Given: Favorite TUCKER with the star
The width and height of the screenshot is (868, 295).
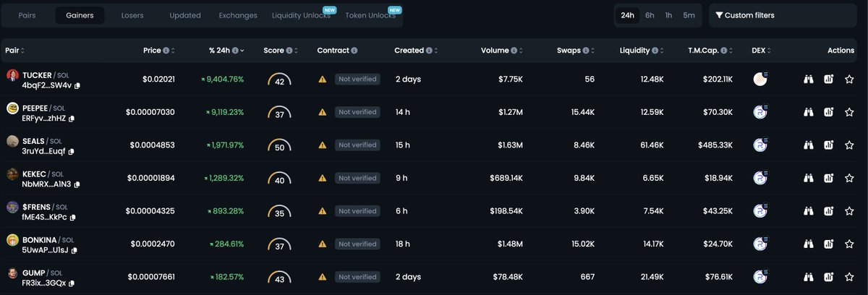Looking at the screenshot, I should (x=849, y=80).
